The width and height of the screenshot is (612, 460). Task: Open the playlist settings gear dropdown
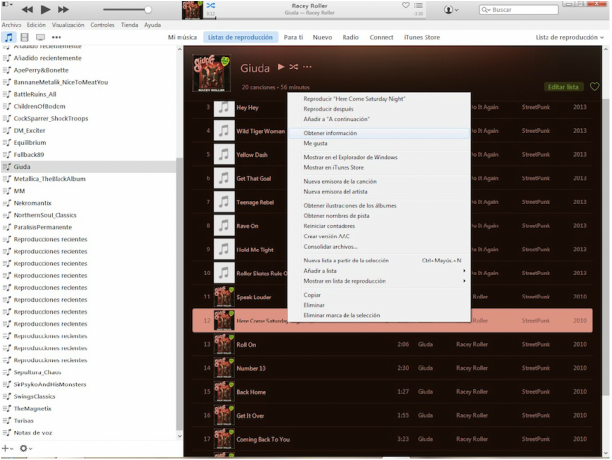pos(26,449)
